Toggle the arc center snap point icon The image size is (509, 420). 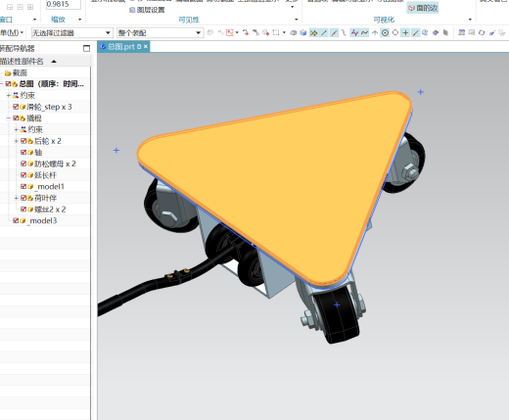[x=385, y=32]
